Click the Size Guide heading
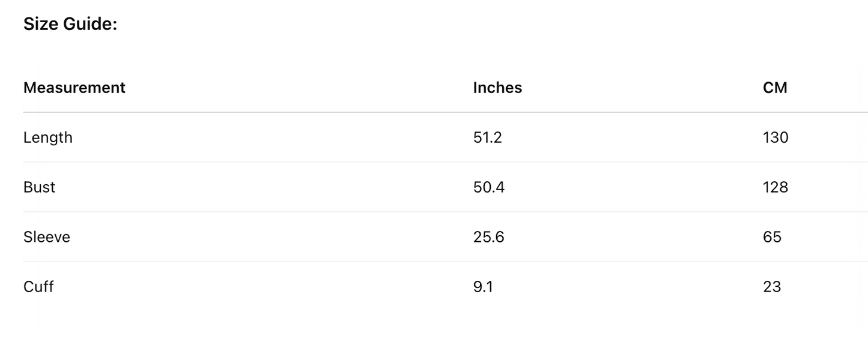 click(70, 25)
